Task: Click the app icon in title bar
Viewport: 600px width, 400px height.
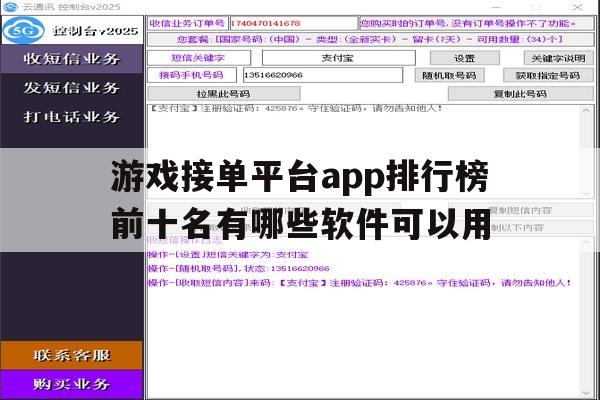Action: [x=10, y=7]
